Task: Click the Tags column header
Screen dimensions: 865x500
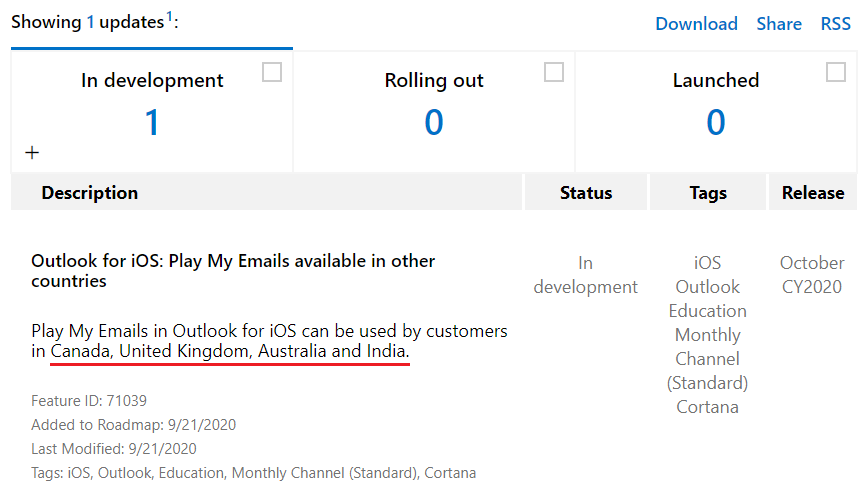Action: click(x=708, y=193)
